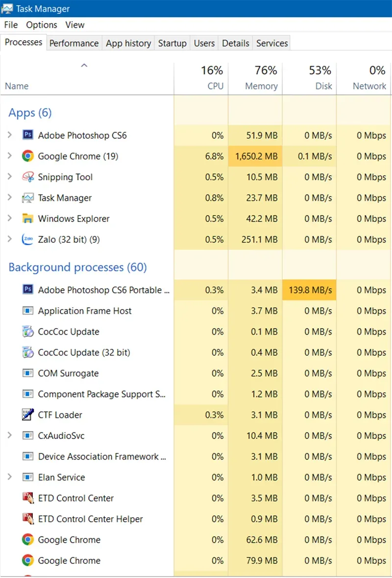392x578 pixels.
Task: Collapse the Elan Service group
Action: (x=10, y=477)
